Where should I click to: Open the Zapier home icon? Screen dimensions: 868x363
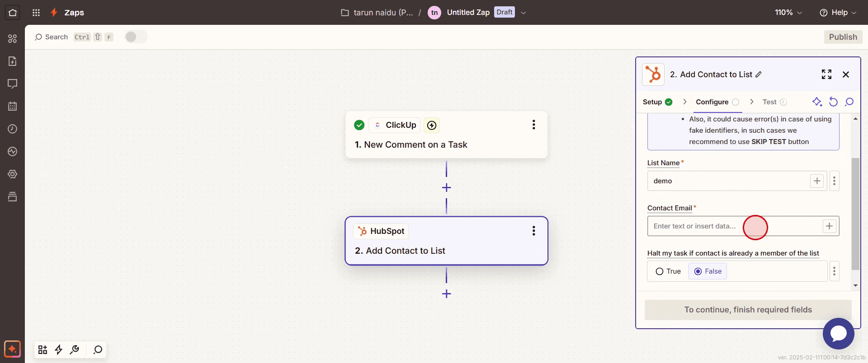[x=13, y=13]
